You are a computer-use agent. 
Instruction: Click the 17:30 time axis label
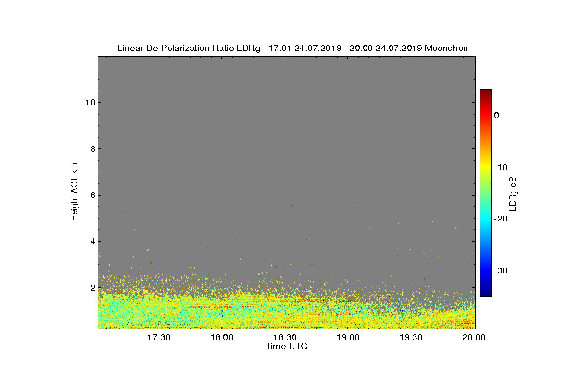(x=159, y=338)
